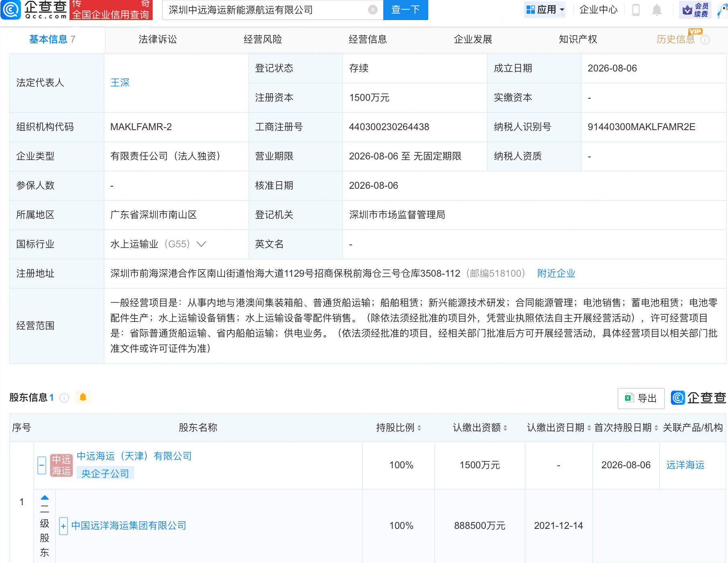Image resolution: width=728 pixels, height=563 pixels.
Task: Click the 2021-12-14 subscription date cell
Action: pos(558,526)
